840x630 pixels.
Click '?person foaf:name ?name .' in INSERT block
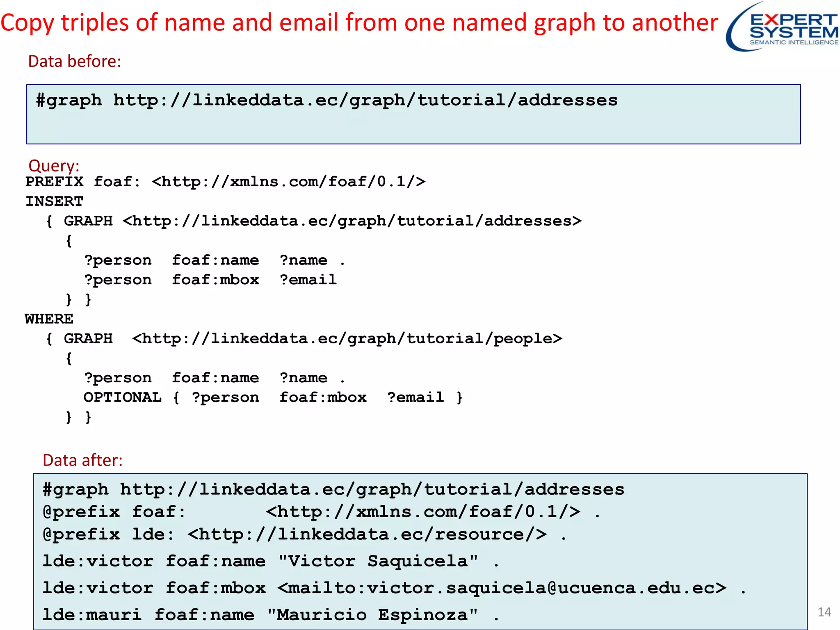click(215, 260)
